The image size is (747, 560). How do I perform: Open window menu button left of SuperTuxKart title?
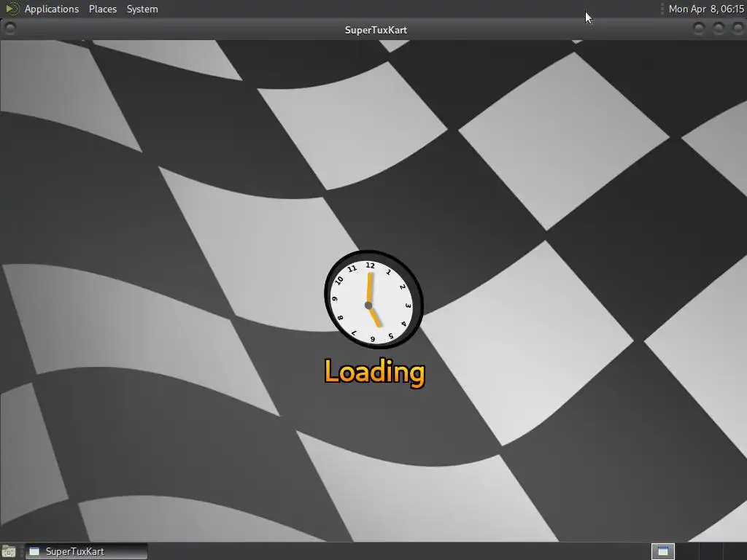[x=9, y=28]
